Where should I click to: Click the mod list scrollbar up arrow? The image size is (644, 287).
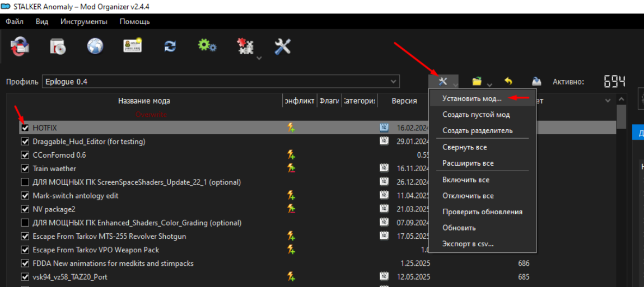point(622,100)
